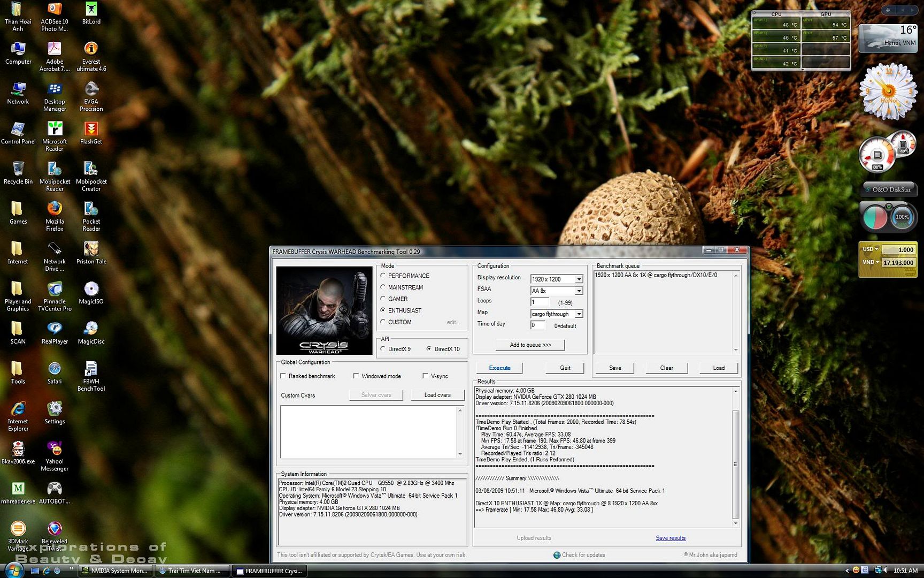The width and height of the screenshot is (924, 578).
Task: Click Check for updates link
Action: click(x=579, y=555)
